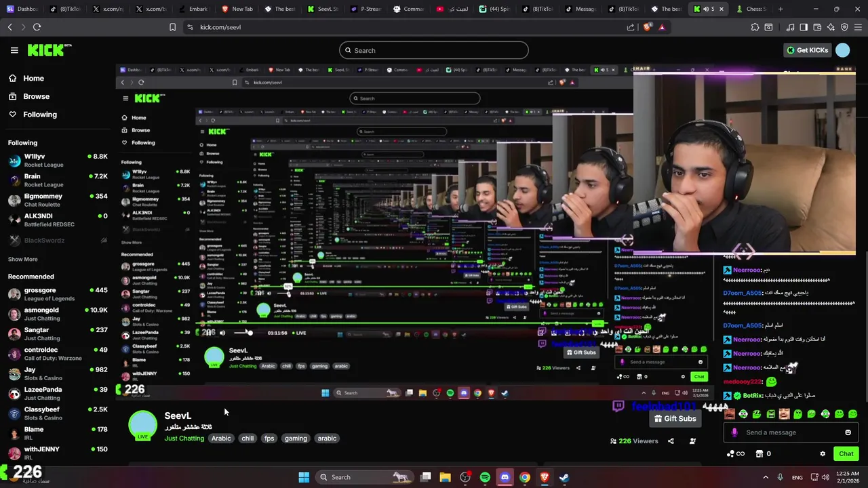Open the media control music note icon
This screenshot has height=488, width=868.
790,27
